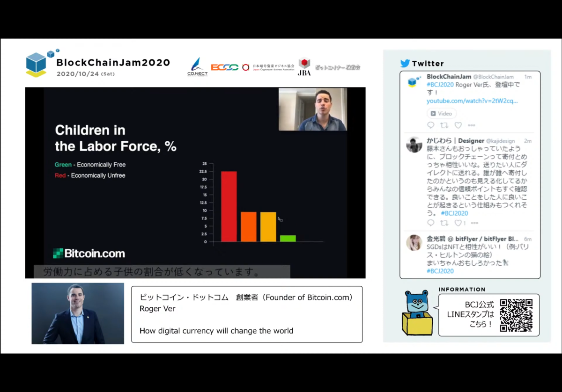Open the @kajidesign handle
Viewport: 562px width, 392px height.
500,141
